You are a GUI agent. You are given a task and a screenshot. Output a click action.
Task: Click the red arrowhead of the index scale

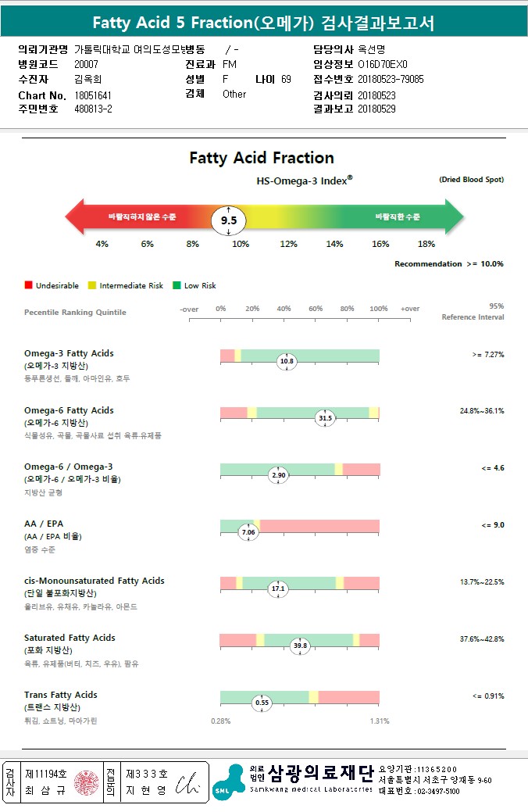pyautogui.click(x=74, y=216)
